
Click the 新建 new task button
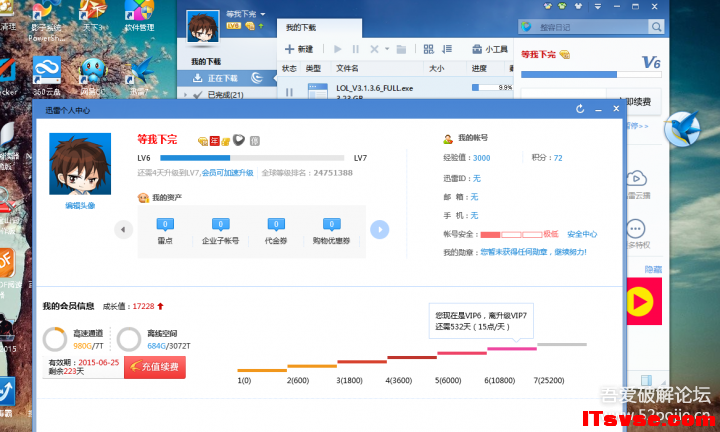point(299,49)
